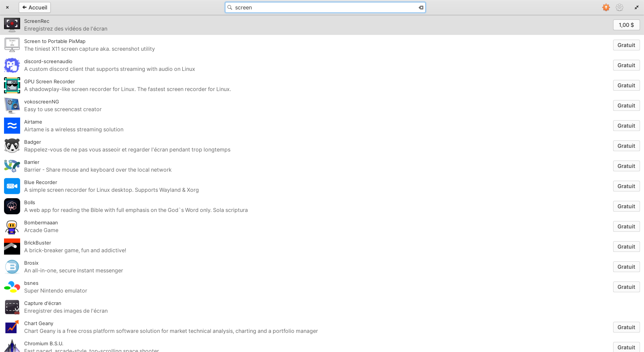Image resolution: width=644 pixels, height=352 pixels.
Task: Select the Blue Recorder app icon
Action: click(12, 186)
